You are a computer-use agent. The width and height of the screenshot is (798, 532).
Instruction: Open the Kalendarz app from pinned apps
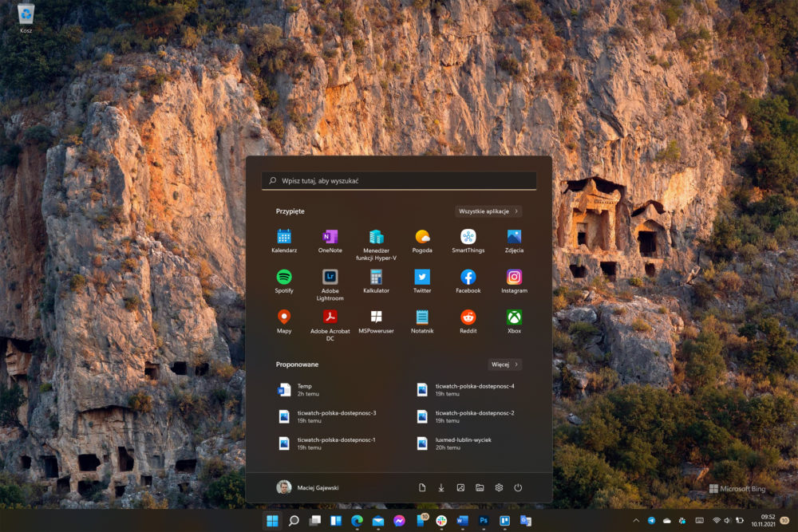(x=284, y=241)
